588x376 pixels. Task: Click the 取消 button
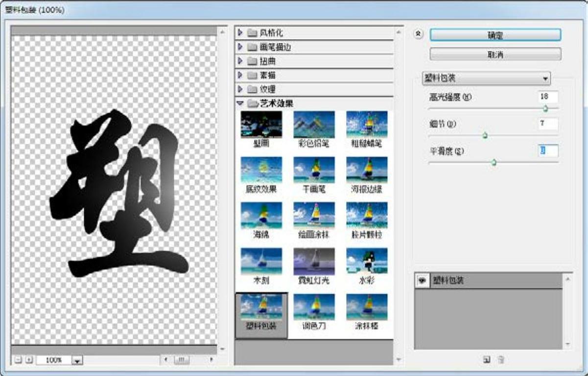tap(495, 54)
